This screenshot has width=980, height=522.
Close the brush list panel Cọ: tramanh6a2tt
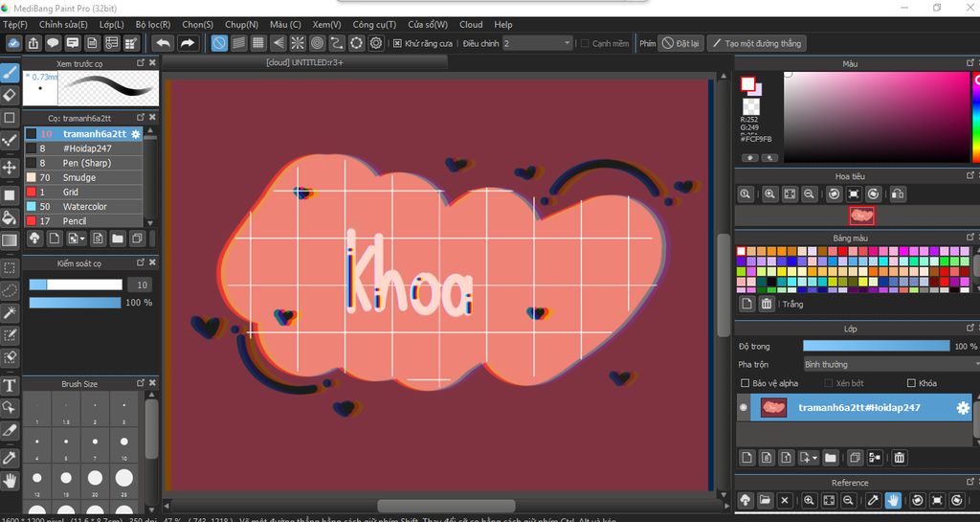coord(152,118)
